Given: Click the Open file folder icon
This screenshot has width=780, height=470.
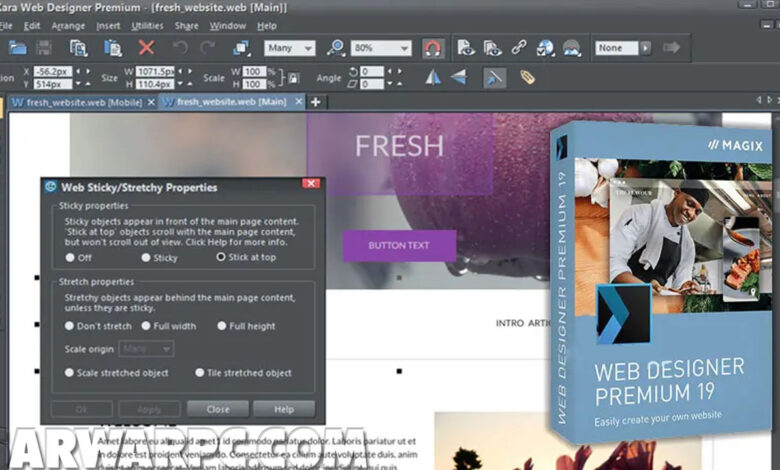Looking at the screenshot, I should click(17, 48).
